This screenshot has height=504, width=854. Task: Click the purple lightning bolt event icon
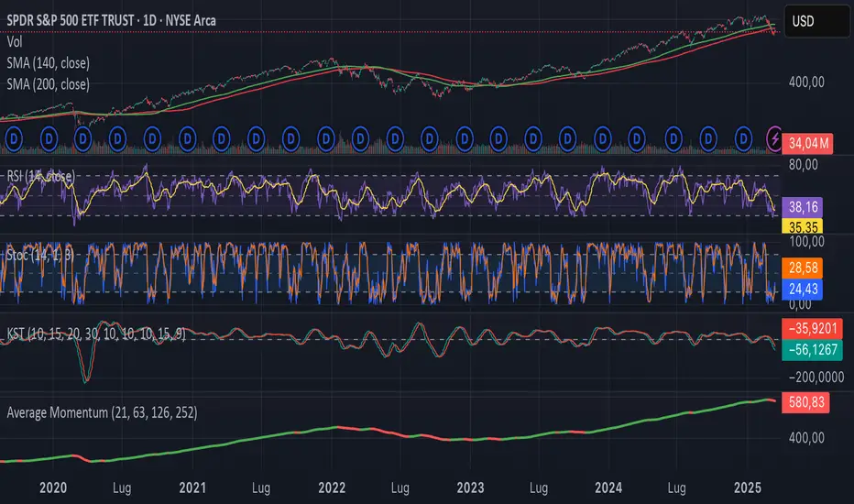[x=774, y=138]
